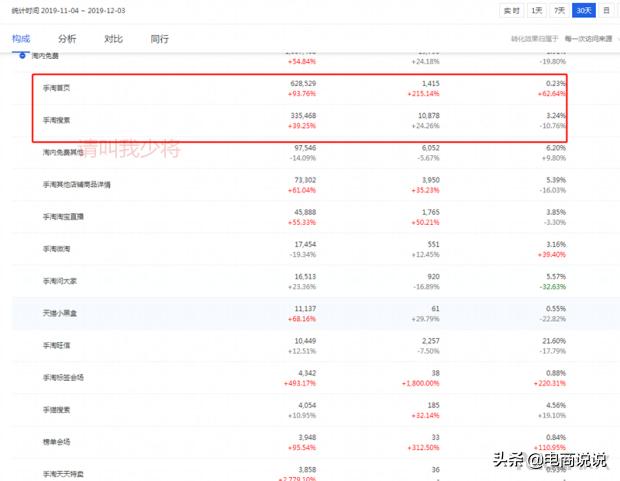
Task: Click the visitor count 11,137
Action: (x=305, y=309)
